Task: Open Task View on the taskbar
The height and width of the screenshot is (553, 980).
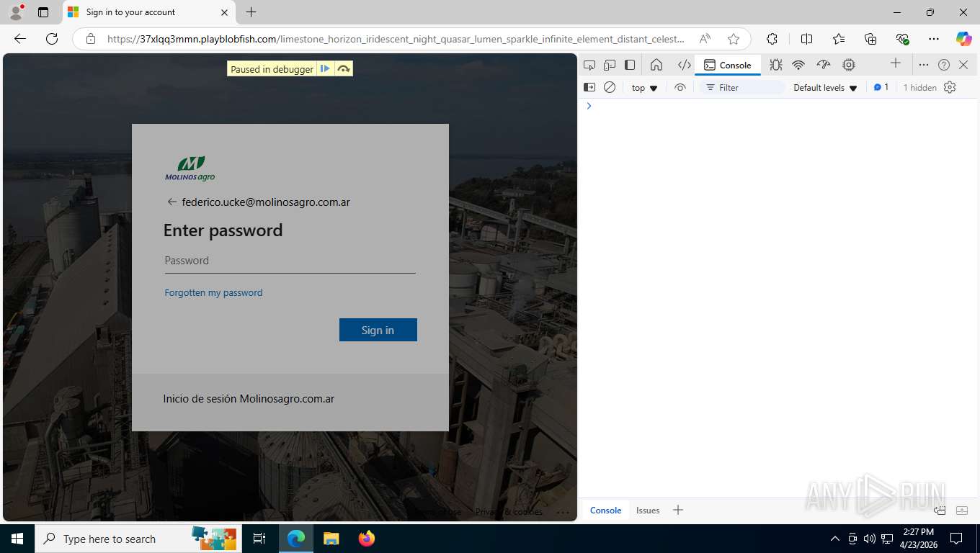Action: pos(259,539)
